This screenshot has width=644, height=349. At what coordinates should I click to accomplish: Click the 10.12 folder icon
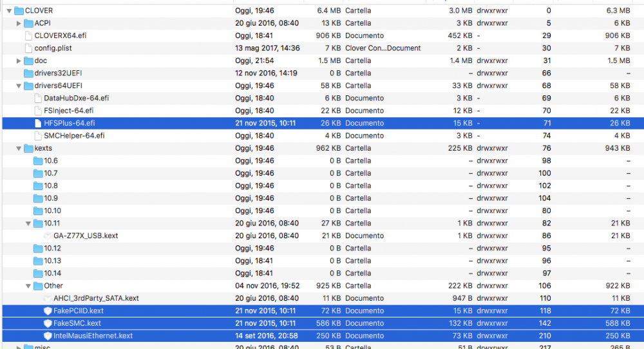click(x=38, y=249)
